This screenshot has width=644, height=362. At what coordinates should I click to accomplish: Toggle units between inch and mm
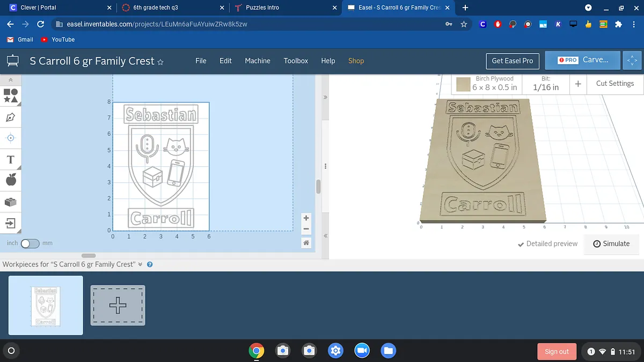[x=30, y=243]
